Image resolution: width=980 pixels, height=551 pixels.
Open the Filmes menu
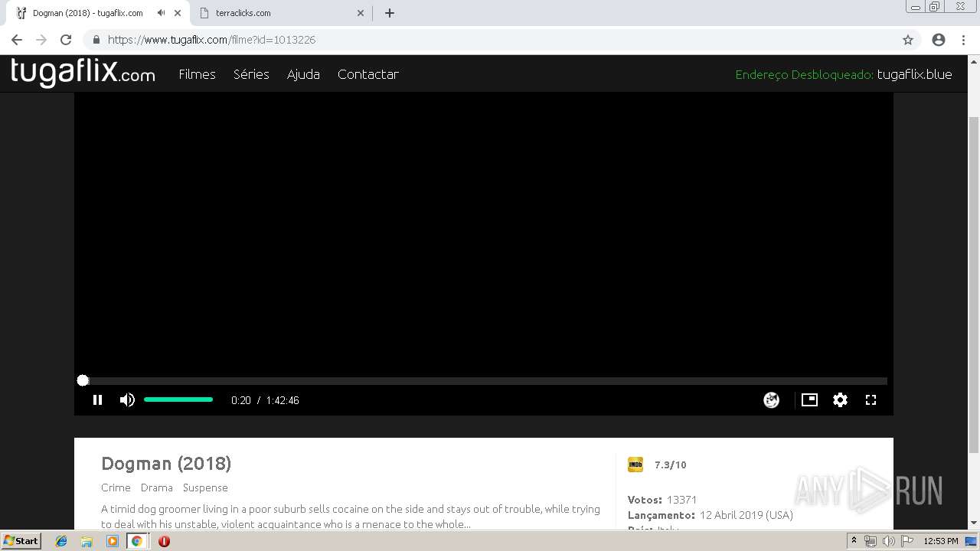(x=197, y=74)
